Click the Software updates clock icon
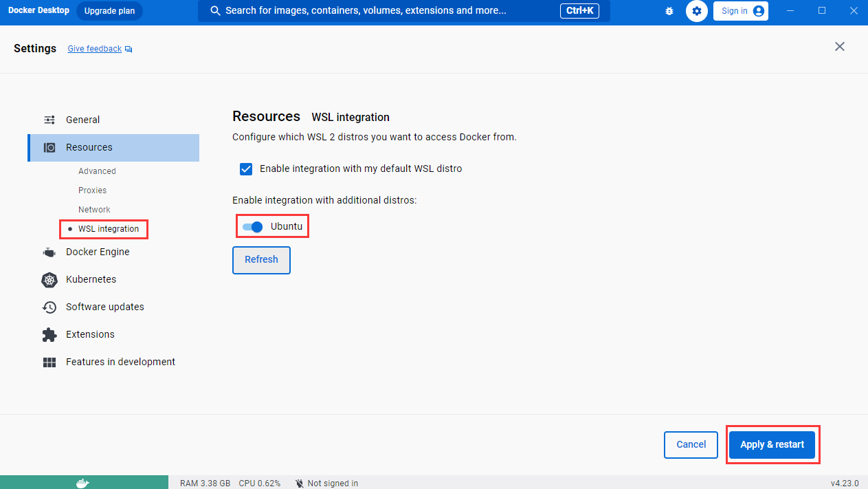The height and width of the screenshot is (489, 868). click(x=49, y=307)
